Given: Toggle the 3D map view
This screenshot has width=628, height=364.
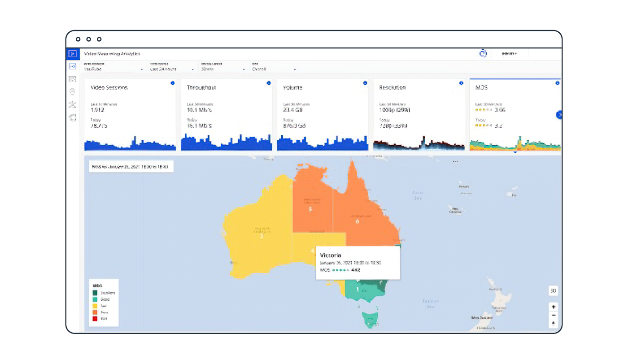Looking at the screenshot, I should [x=554, y=291].
